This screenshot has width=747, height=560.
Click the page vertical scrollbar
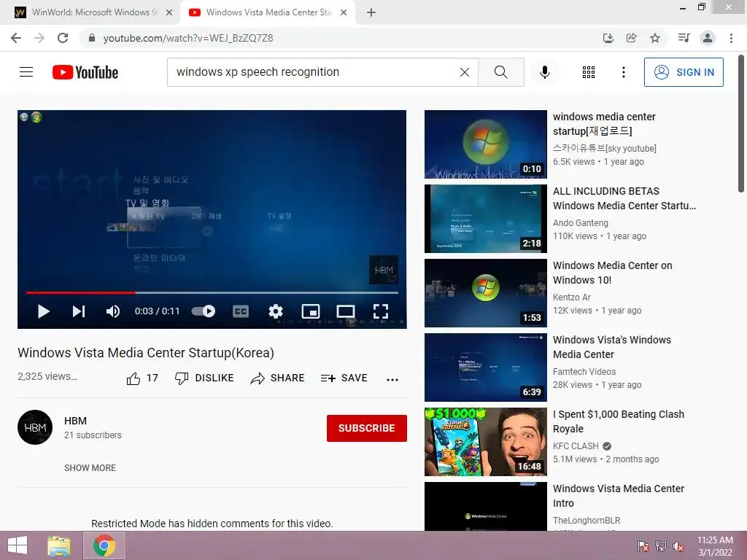click(741, 124)
